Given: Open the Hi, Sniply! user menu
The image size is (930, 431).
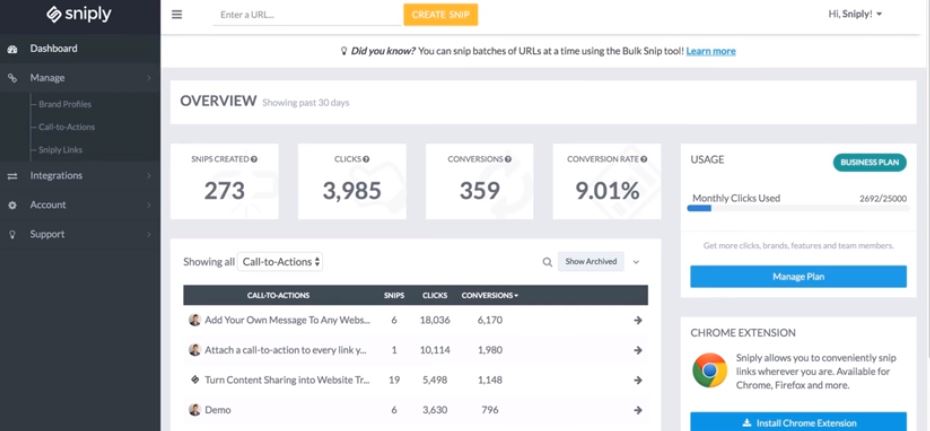Looking at the screenshot, I should tap(855, 14).
